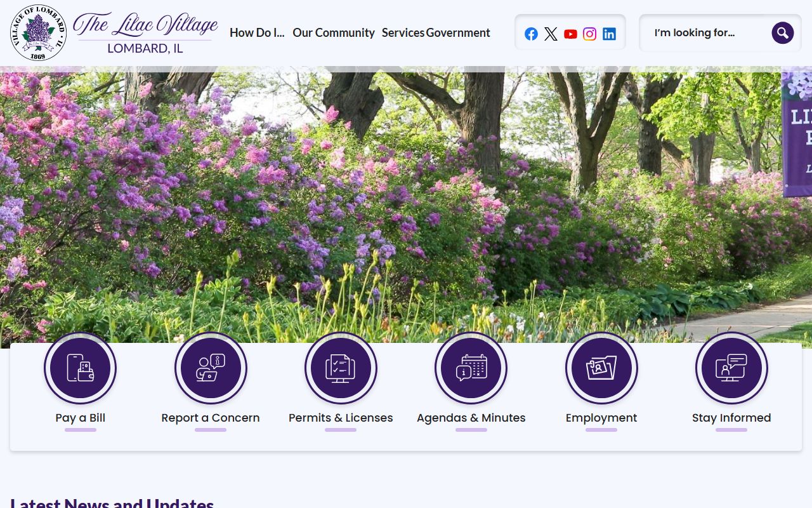The image size is (812, 508).
Task: Click the Village of Lombard seal logo
Action: [x=38, y=32]
